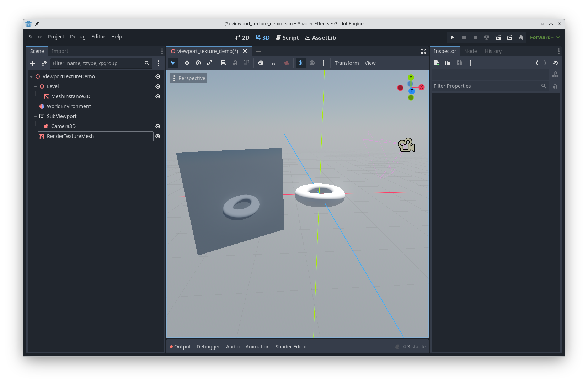The image size is (588, 384).
Task: Collapse the SubViewport node
Action: pos(36,116)
